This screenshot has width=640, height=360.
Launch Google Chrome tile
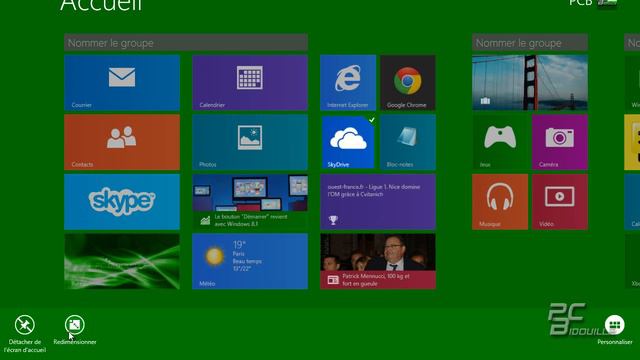(x=408, y=83)
